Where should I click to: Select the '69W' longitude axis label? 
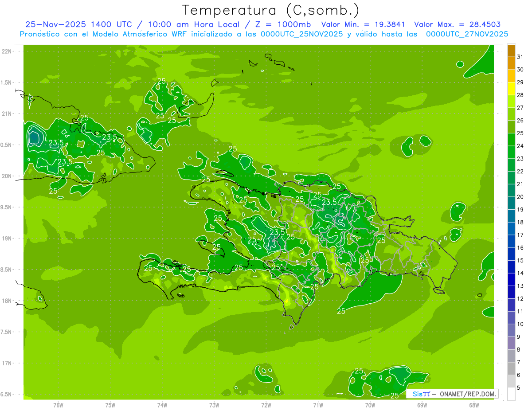pyautogui.click(x=422, y=405)
